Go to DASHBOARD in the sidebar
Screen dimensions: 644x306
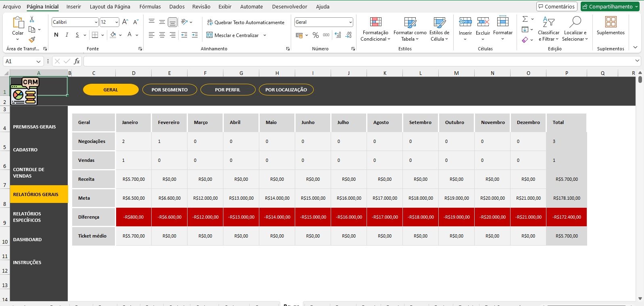(27, 240)
